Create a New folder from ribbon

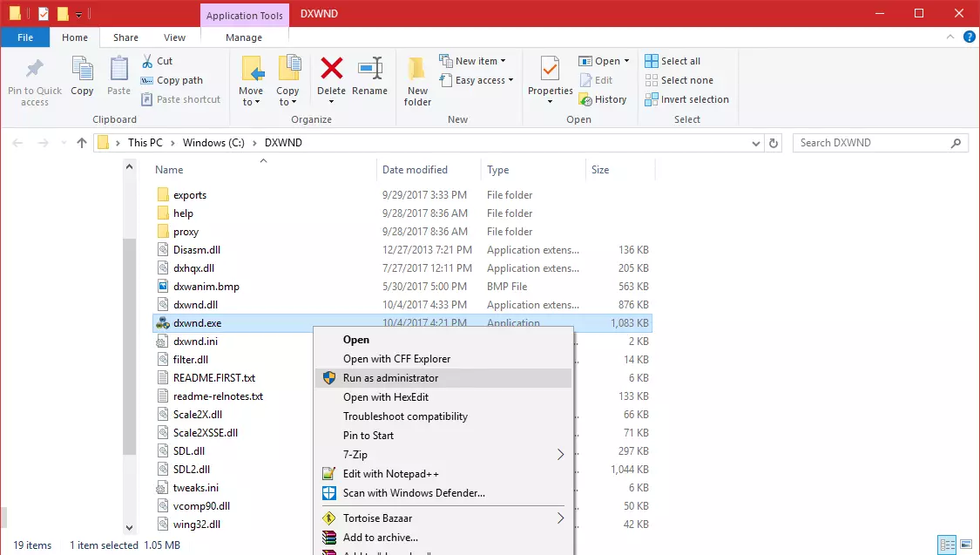point(417,81)
